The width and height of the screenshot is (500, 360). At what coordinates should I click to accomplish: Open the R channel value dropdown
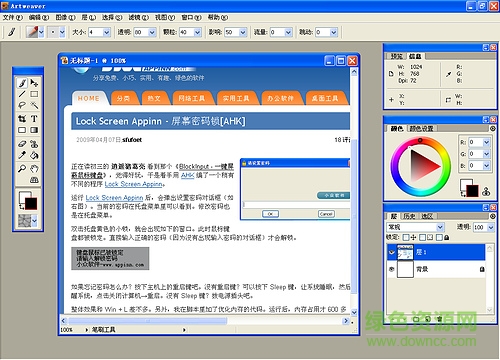click(x=486, y=142)
